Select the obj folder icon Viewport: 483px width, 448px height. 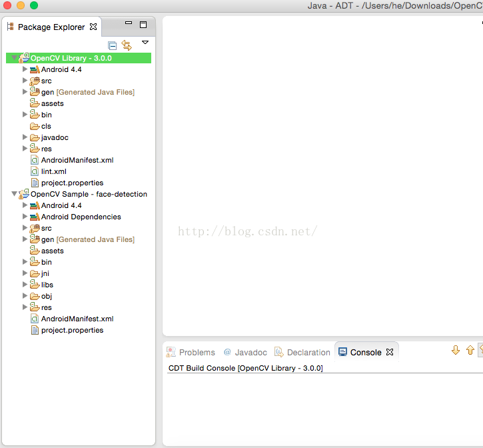click(x=35, y=296)
